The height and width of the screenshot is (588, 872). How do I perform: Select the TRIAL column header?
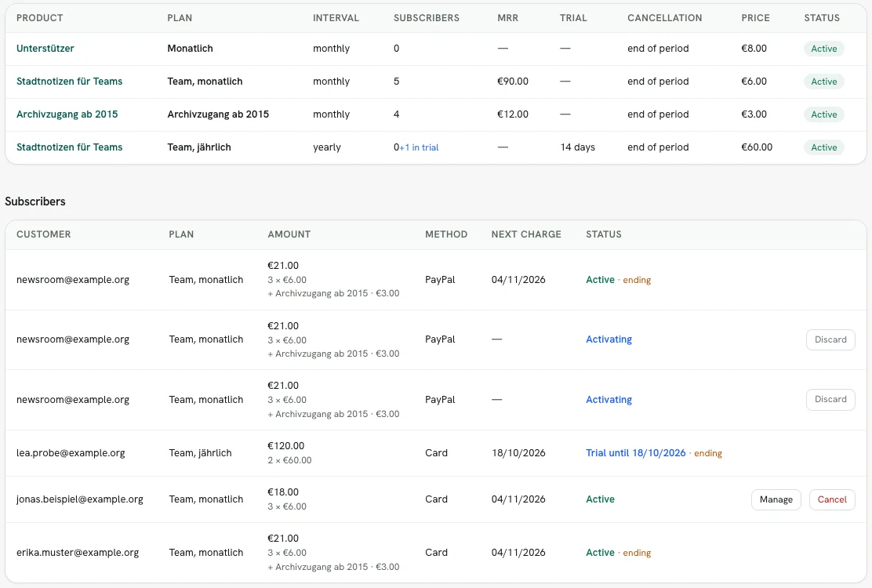573,18
